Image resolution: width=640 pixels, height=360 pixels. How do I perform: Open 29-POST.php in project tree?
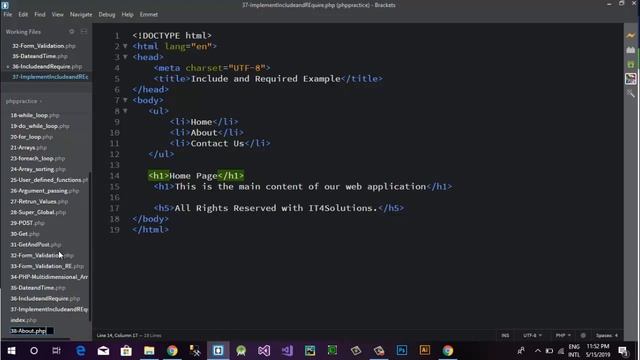(x=27, y=223)
